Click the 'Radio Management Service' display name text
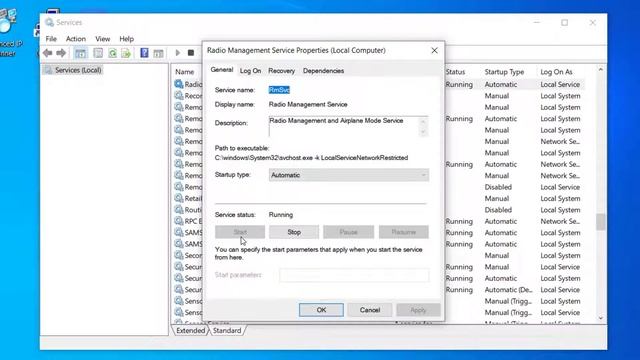The image size is (640, 360). tap(308, 104)
